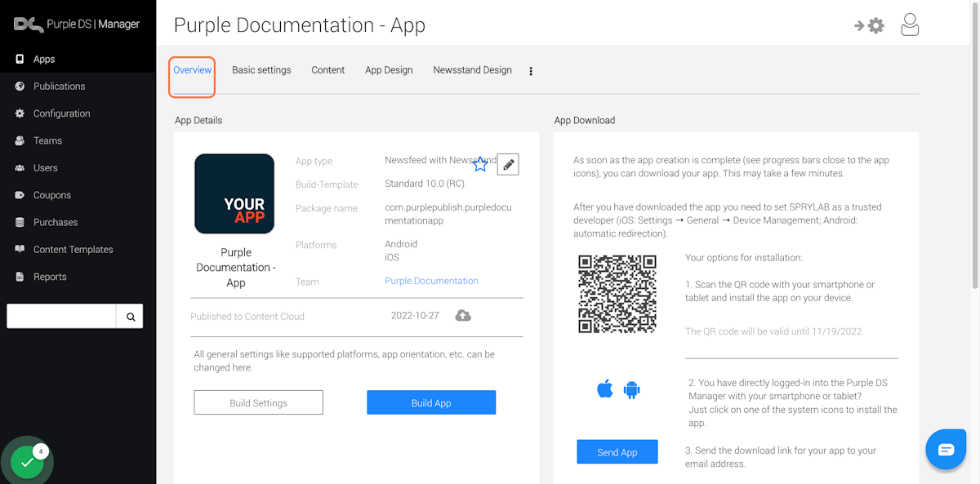Click the arrow-gear settings icon in header

pos(869,25)
